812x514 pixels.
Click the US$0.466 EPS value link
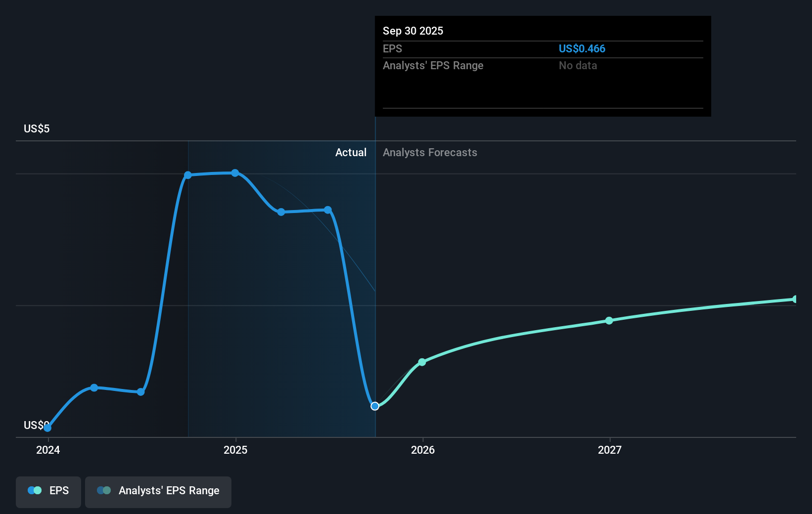(x=582, y=48)
